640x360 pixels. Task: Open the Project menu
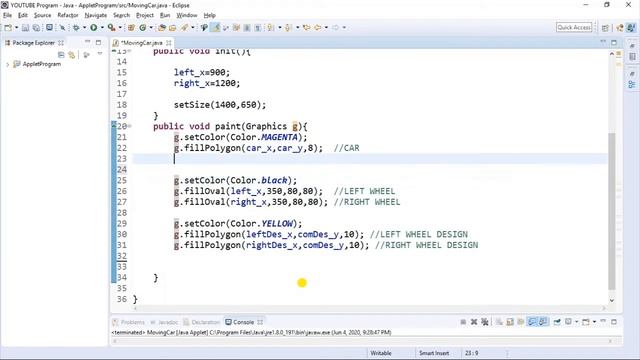tap(144, 15)
